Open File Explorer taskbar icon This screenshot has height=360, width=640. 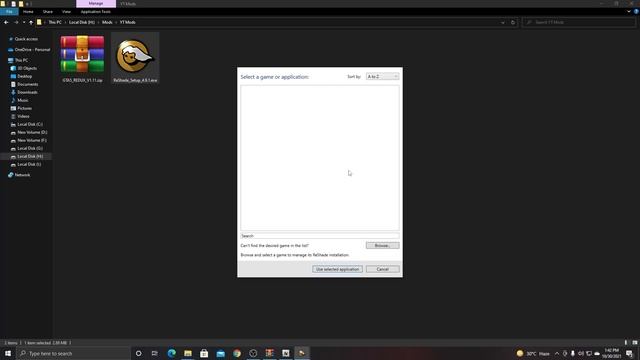(x=188, y=353)
